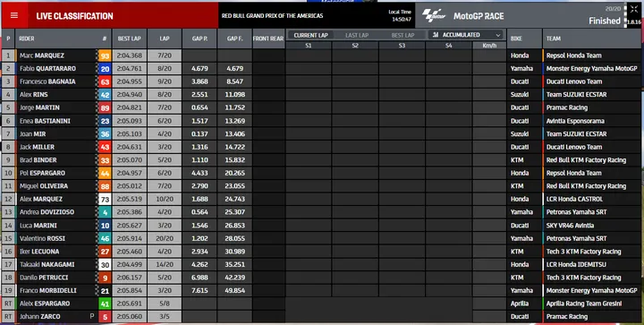644x325 pixels.
Task: Open the hamburger menu
Action: click(14, 15)
